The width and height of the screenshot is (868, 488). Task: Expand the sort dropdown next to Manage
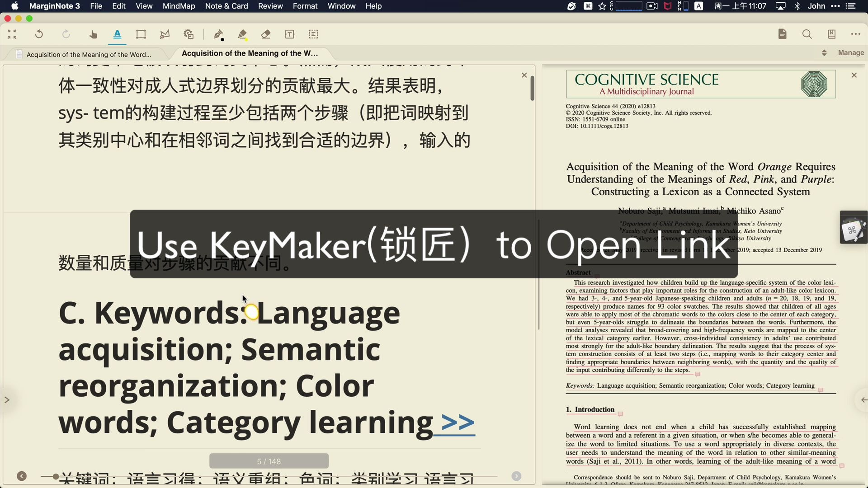click(824, 52)
